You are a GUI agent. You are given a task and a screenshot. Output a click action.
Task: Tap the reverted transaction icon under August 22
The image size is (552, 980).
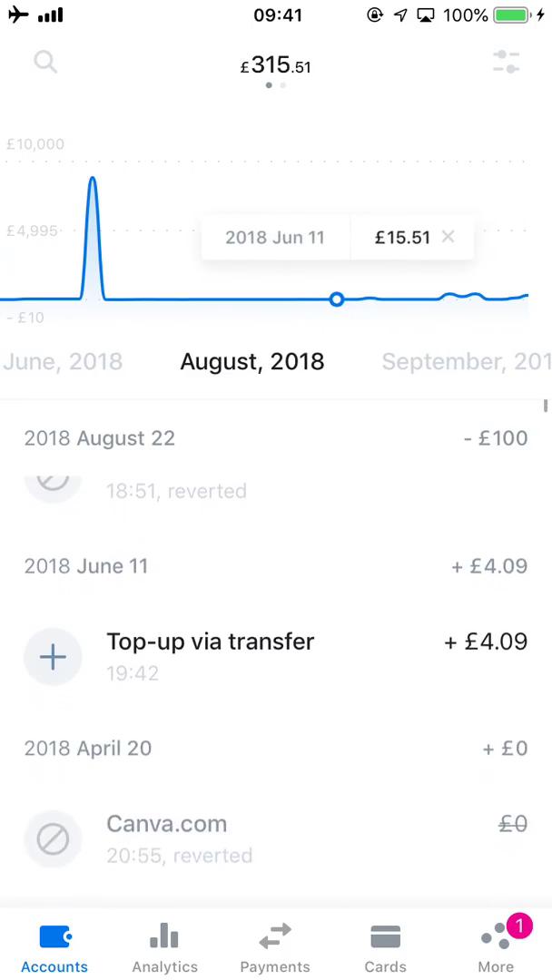coord(53,481)
